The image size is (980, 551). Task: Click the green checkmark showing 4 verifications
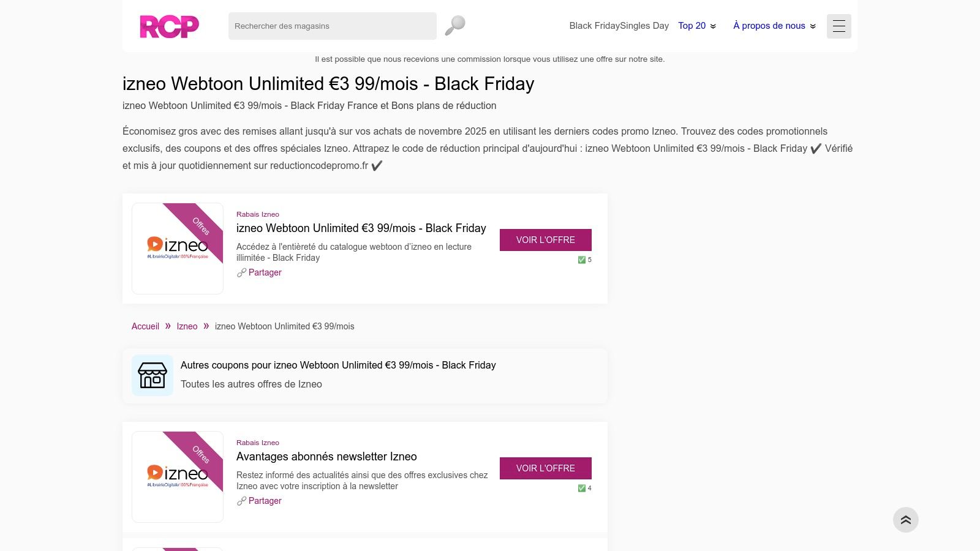[x=581, y=488]
